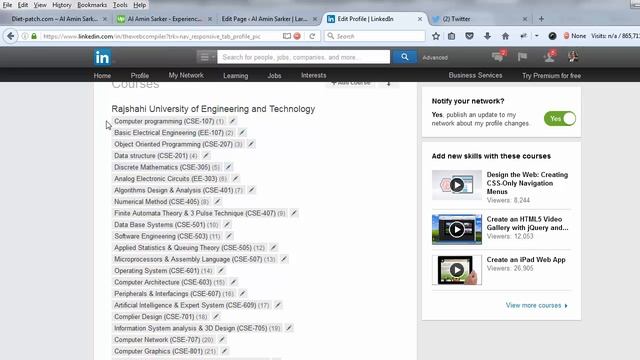The image size is (640, 360).
Task: Click the LinkedIn logo
Action: (102, 57)
